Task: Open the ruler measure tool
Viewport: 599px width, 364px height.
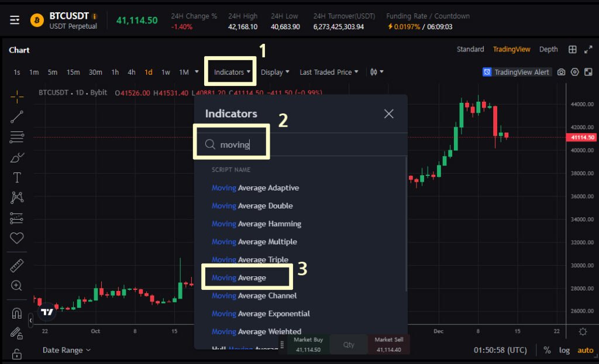Action: (17, 265)
